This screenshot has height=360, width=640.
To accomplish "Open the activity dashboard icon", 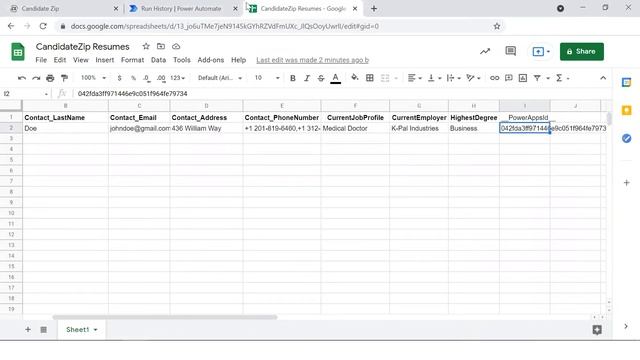I will 485,51.
